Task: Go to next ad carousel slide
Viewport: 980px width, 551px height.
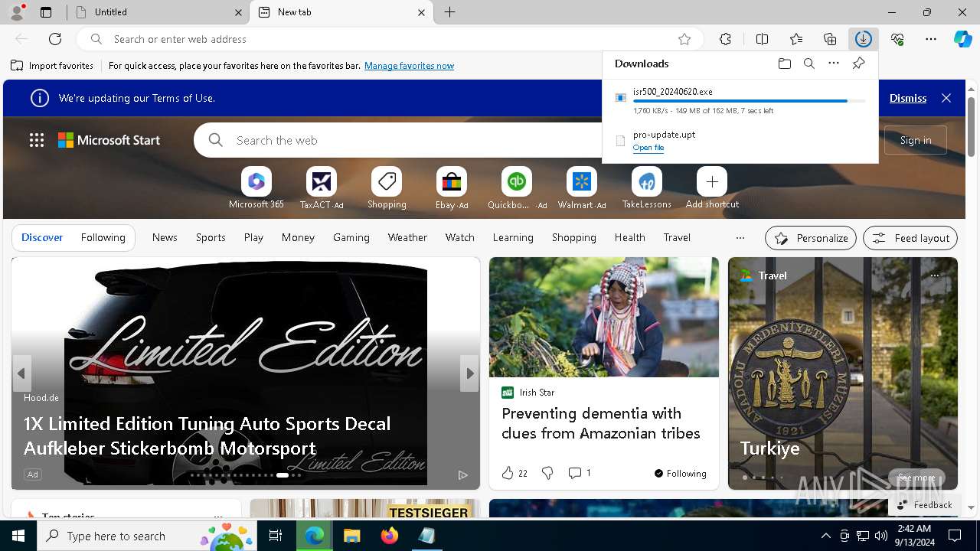Action: pyautogui.click(x=470, y=373)
